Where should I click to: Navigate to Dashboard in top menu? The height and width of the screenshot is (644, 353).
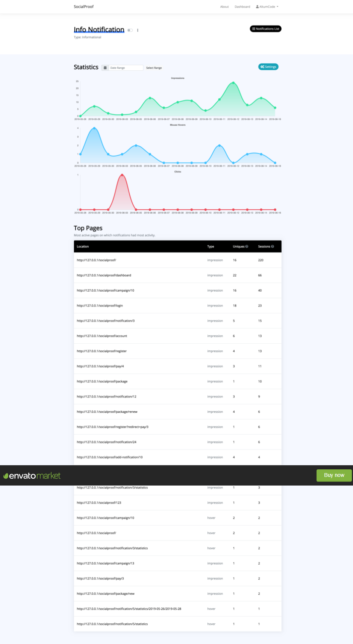click(x=242, y=7)
